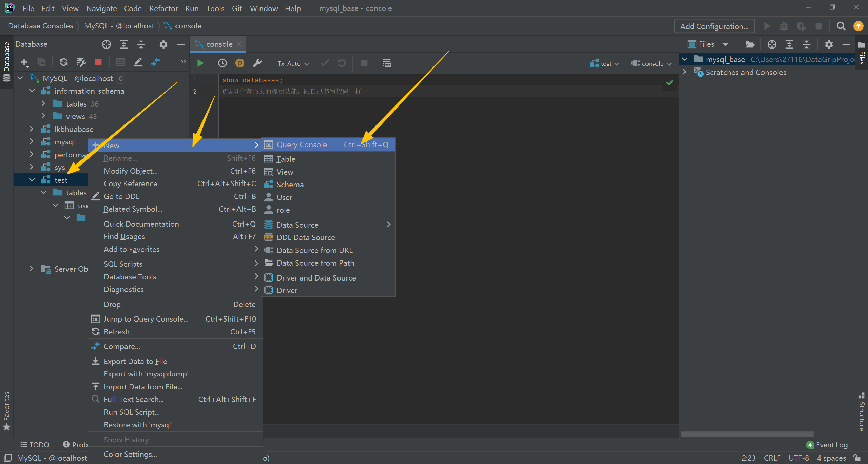Open the console settings wrench icon

click(x=257, y=63)
